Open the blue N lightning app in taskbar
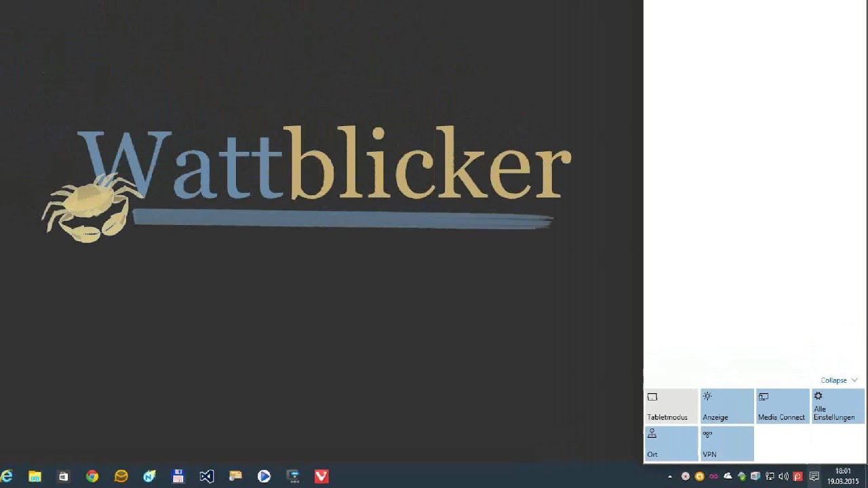This screenshot has height=488, width=868. [149, 476]
